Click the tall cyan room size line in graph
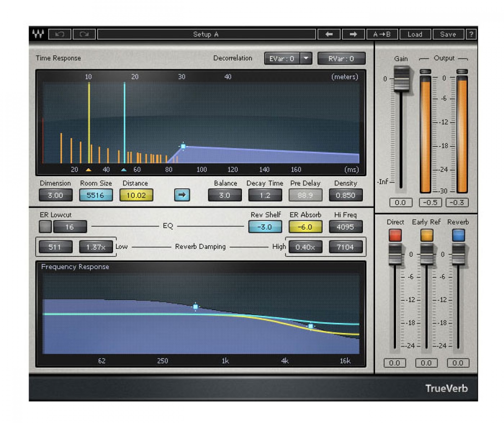 tap(124, 123)
